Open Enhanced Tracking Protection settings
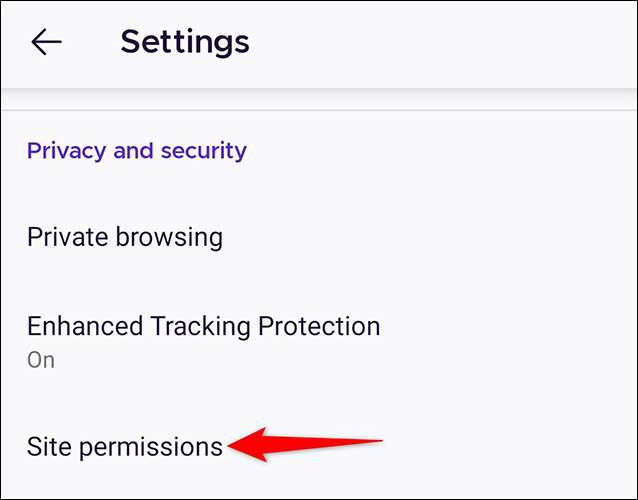638x500 pixels. tap(203, 326)
